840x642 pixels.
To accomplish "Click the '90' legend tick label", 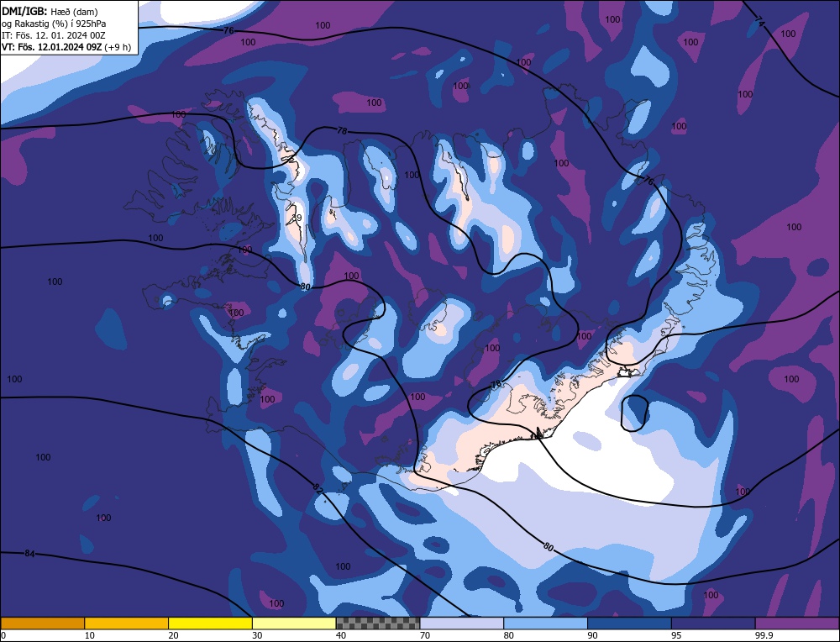I will pyautogui.click(x=592, y=635).
